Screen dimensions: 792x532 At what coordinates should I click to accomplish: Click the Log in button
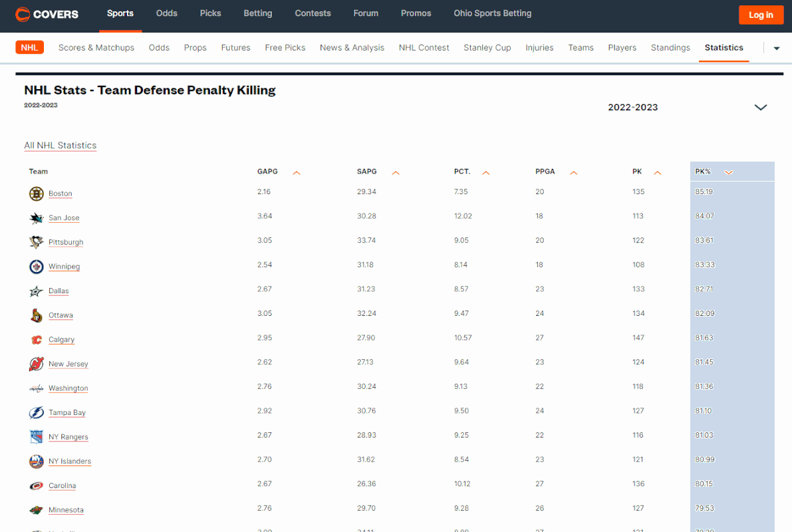click(x=761, y=15)
